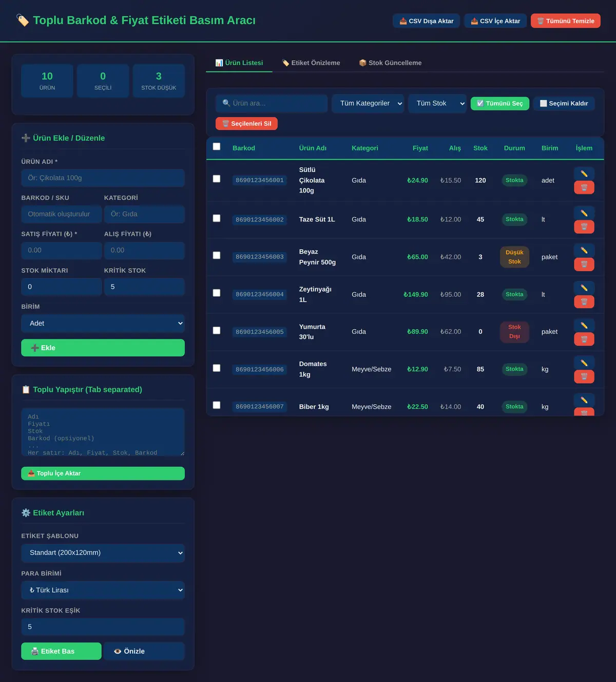616x682 pixels.
Task: Open the Etiket Önizleme tab
Action: click(x=311, y=63)
